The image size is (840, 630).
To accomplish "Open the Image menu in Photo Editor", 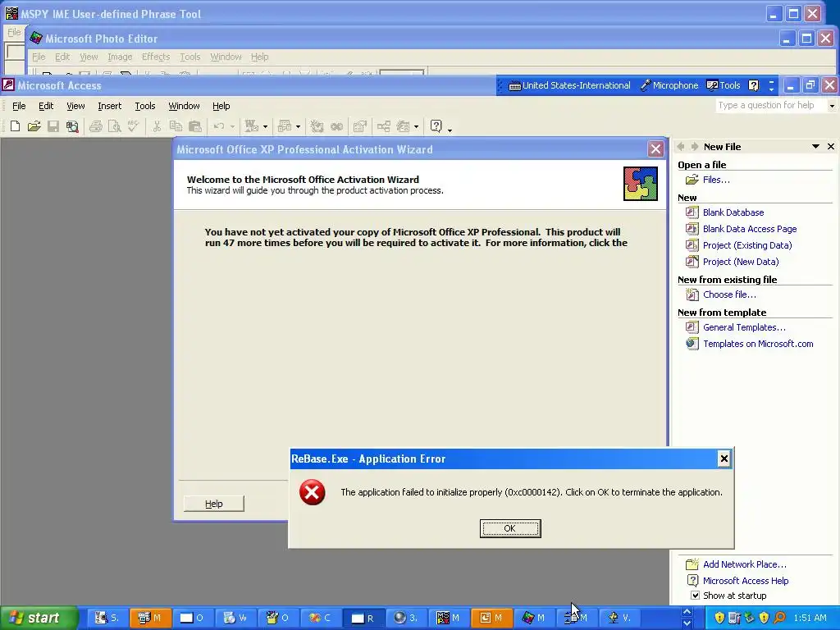I will (120, 57).
